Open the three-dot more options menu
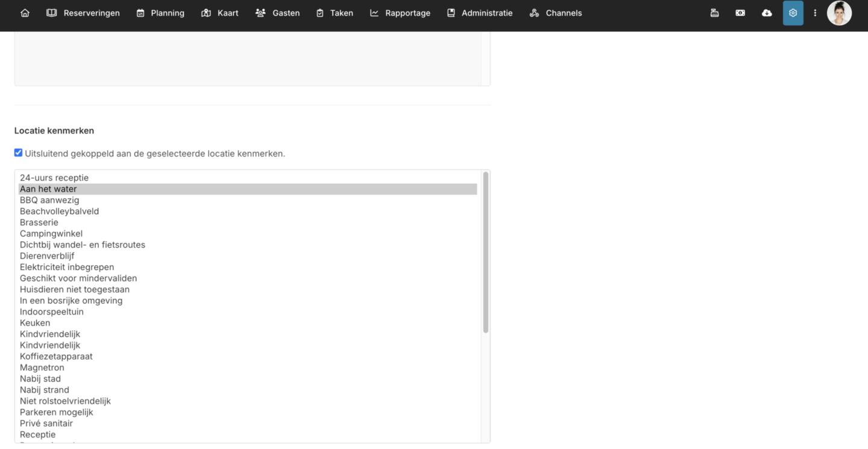 (815, 13)
